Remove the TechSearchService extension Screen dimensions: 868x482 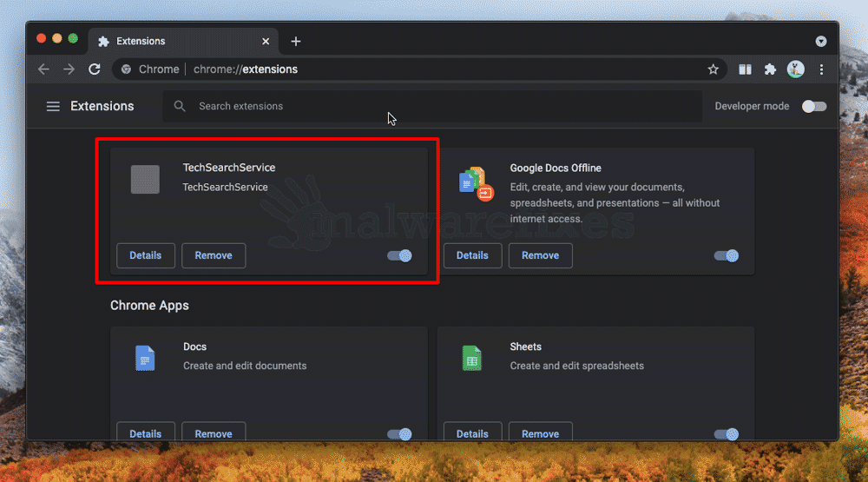pyautogui.click(x=214, y=255)
